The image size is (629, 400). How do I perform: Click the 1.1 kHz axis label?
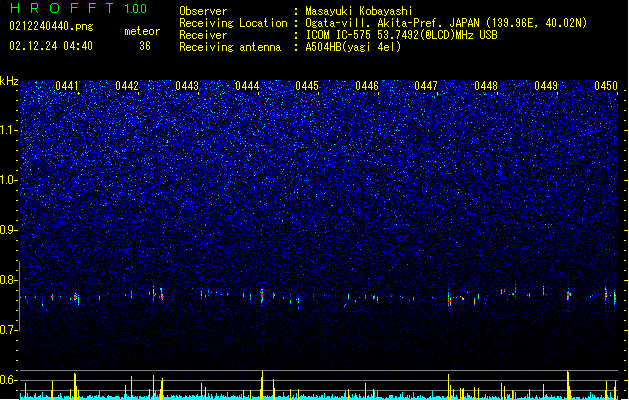(8, 130)
